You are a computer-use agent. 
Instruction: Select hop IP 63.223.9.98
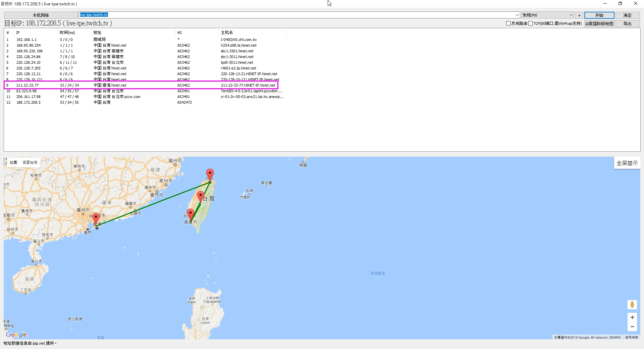point(26,91)
